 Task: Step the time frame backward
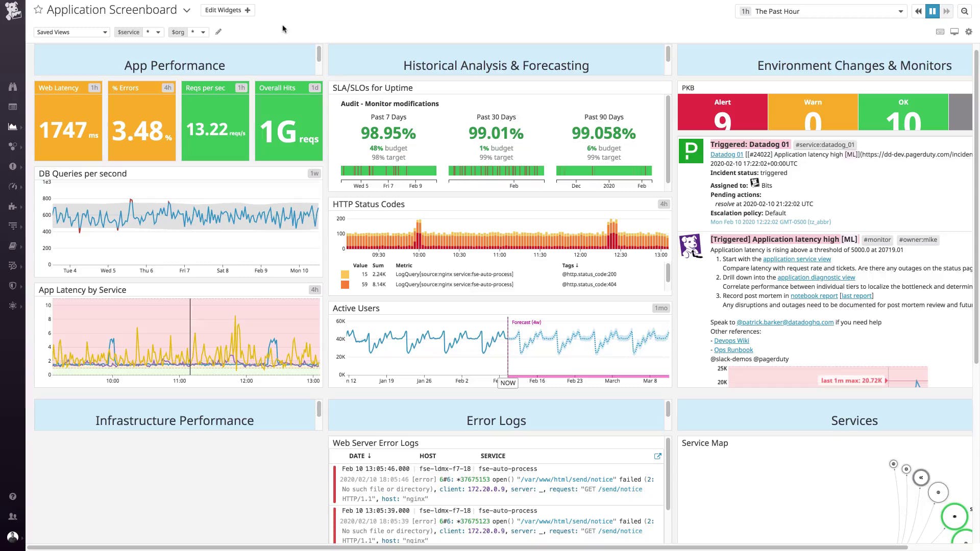[918, 11]
